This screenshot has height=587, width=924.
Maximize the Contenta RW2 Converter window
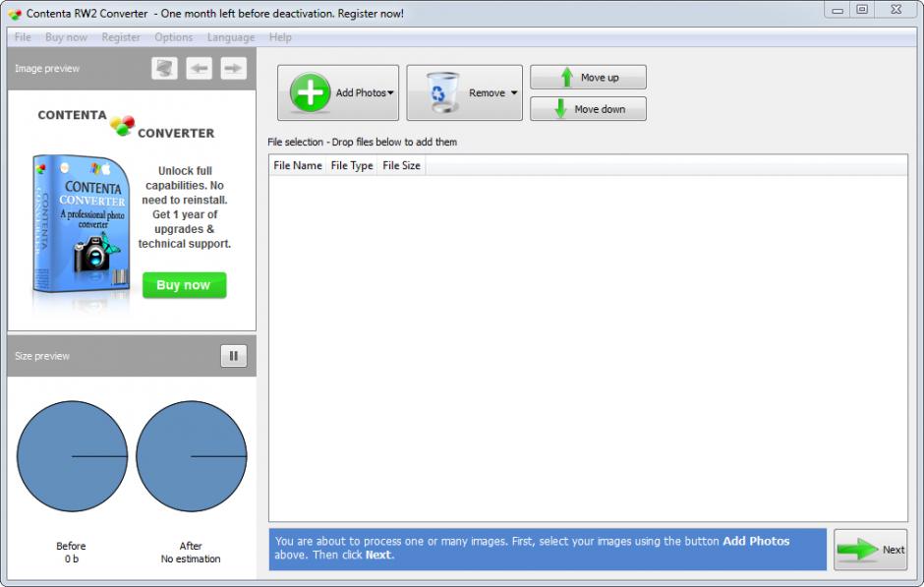tap(862, 10)
